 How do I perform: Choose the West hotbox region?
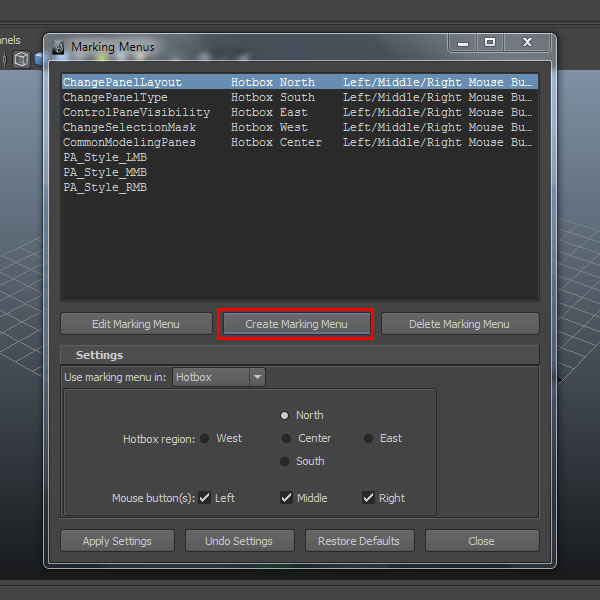(205, 439)
